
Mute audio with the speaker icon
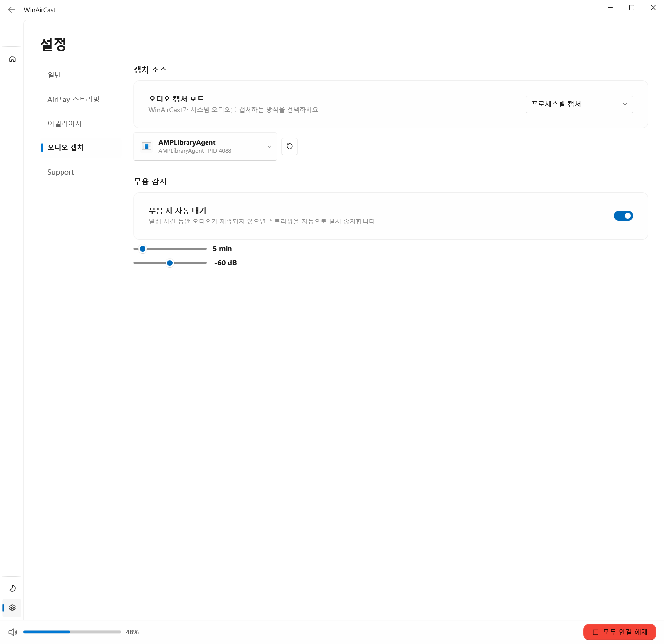tap(13, 632)
